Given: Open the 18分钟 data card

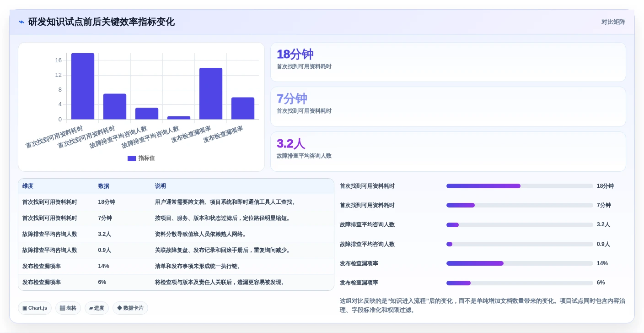Looking at the screenshot, I should [x=448, y=62].
